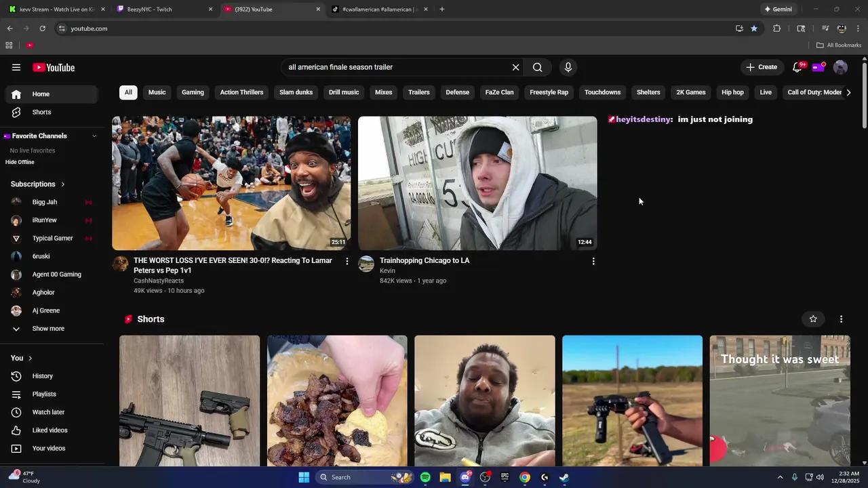This screenshot has height=488, width=868.
Task: Open Your videos in the sidebar
Action: click(52, 449)
